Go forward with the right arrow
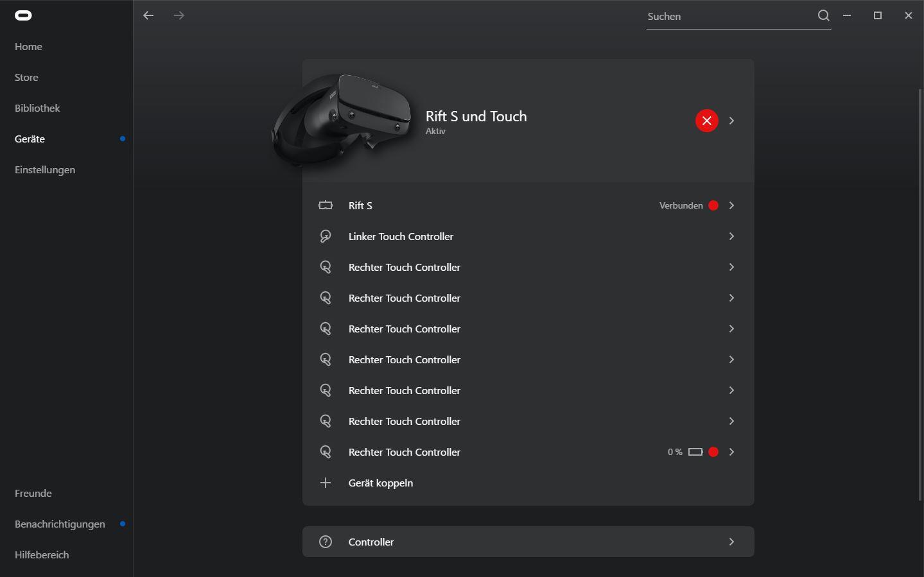The width and height of the screenshot is (924, 577). coord(179,15)
